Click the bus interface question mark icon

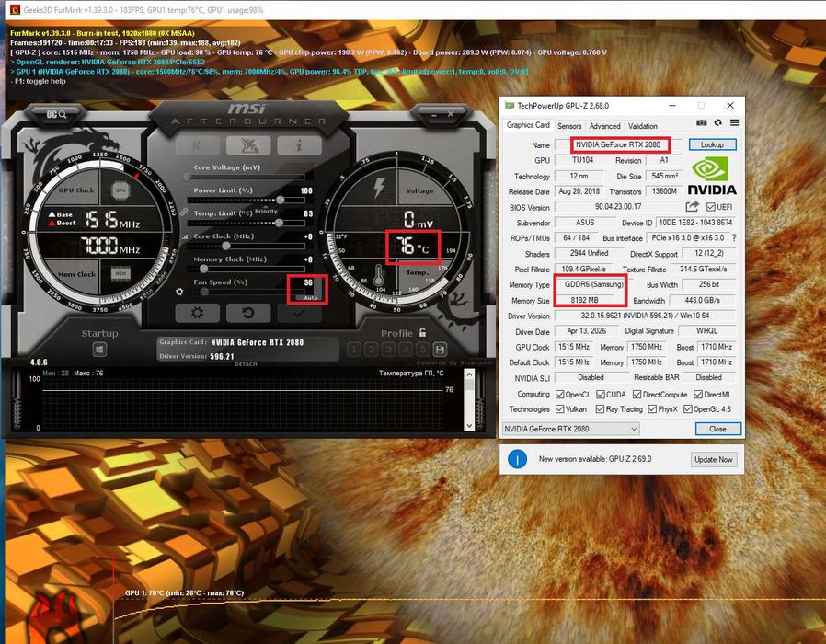click(x=734, y=237)
